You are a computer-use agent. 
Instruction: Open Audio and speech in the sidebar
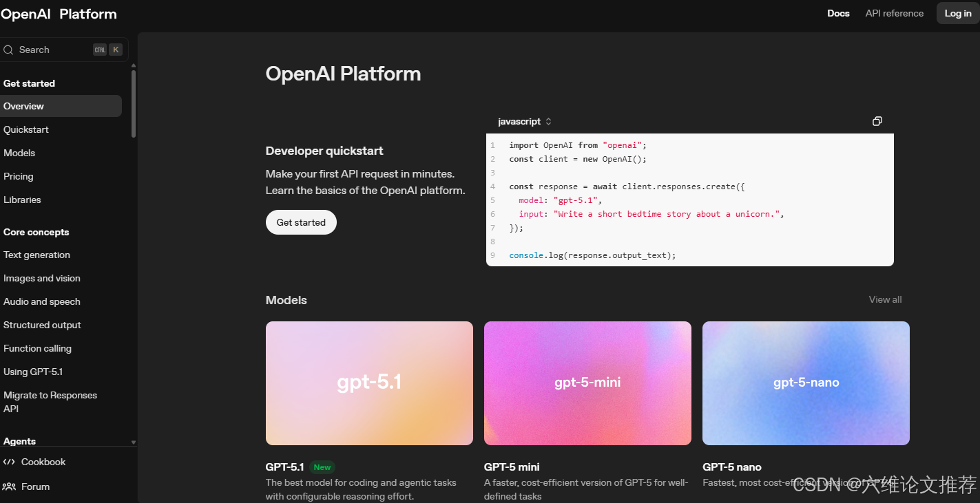point(41,301)
